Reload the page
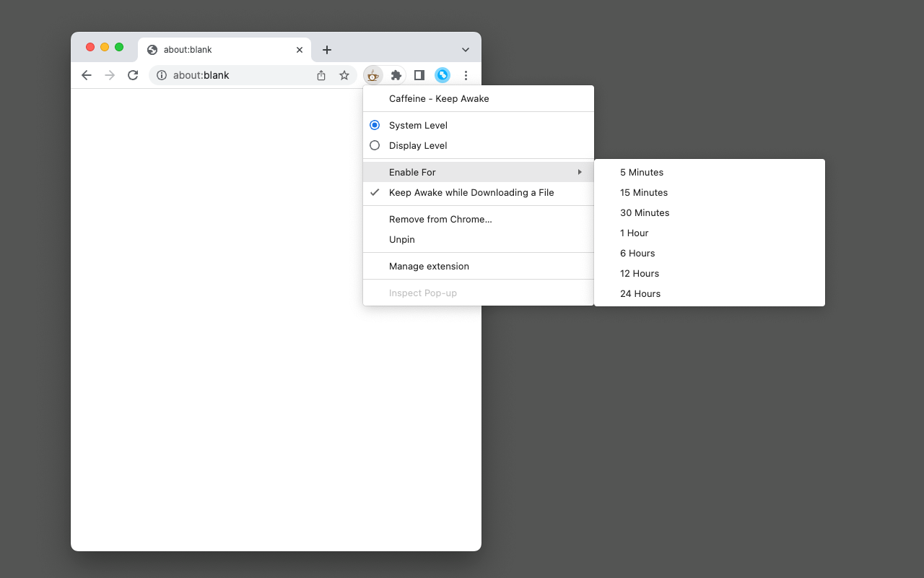The image size is (924, 578). click(133, 75)
